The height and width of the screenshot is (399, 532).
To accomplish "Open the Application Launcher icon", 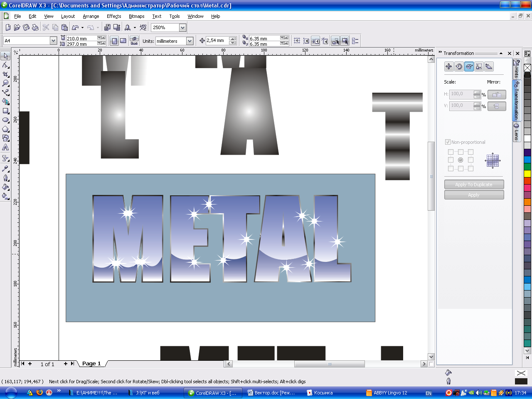I will point(128,27).
